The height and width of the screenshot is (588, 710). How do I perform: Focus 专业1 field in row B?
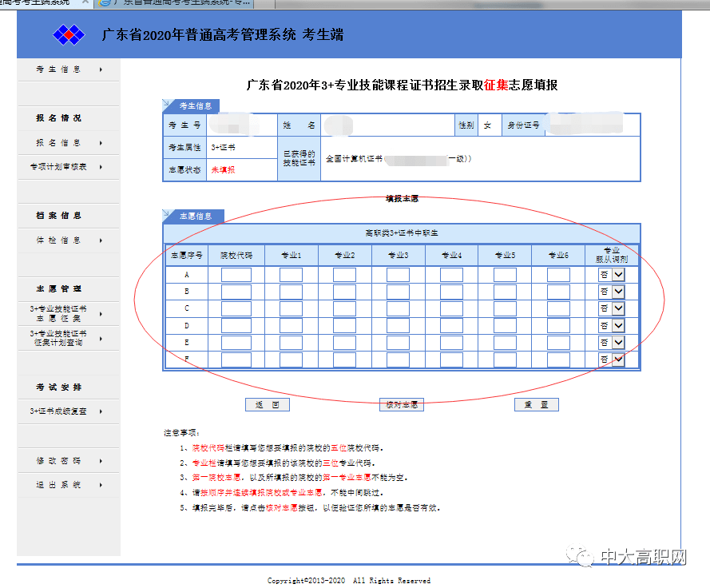[291, 292]
